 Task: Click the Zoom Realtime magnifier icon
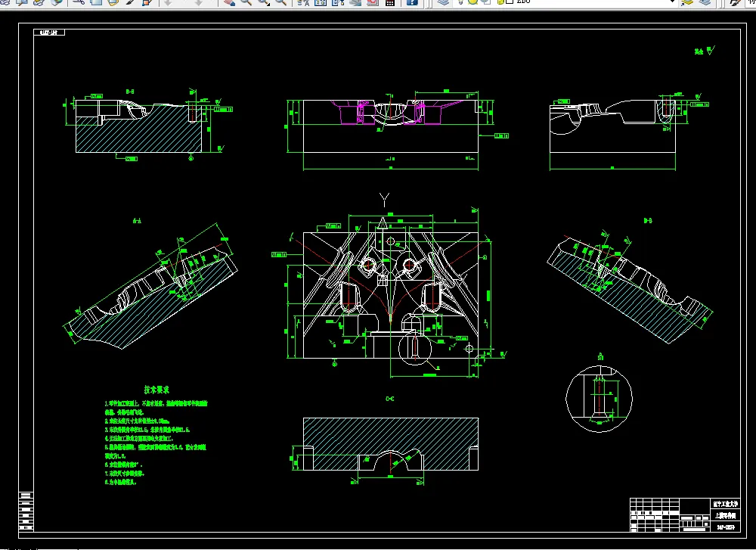[246, 2]
